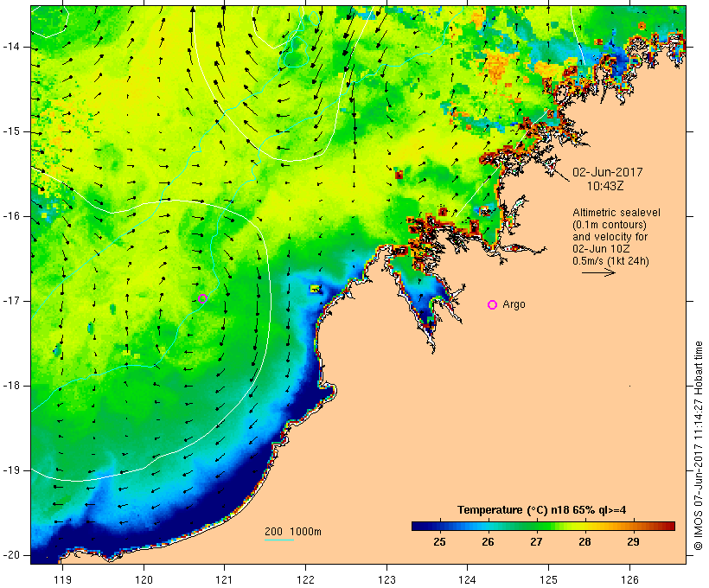Click the cyan isobath legend line
This screenshot has height=588, width=709.
point(279,540)
